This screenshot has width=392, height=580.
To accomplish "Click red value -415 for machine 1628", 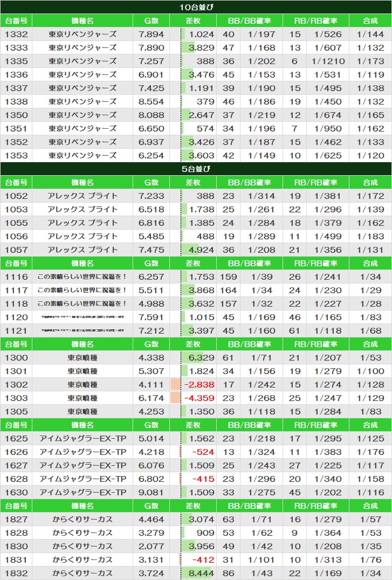I will pyautogui.click(x=203, y=479).
